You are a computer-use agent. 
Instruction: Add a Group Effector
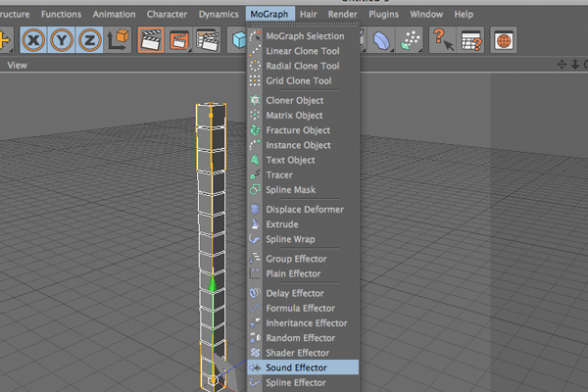[304, 259]
